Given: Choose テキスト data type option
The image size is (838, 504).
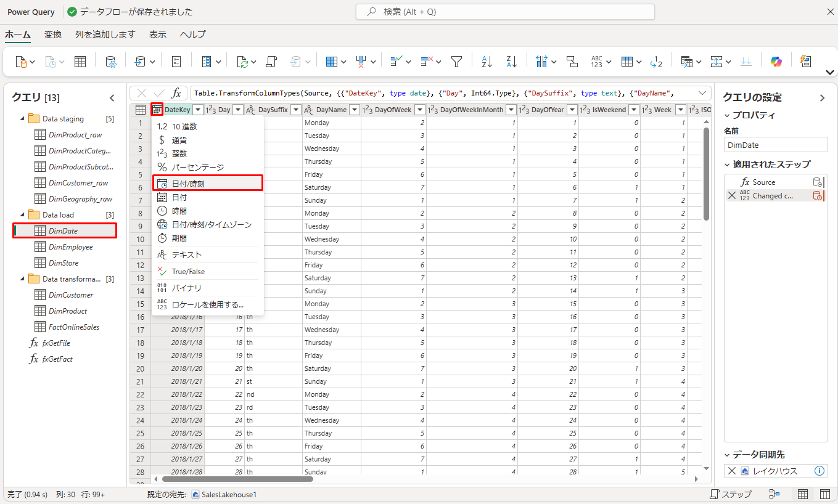Looking at the screenshot, I should [x=186, y=254].
